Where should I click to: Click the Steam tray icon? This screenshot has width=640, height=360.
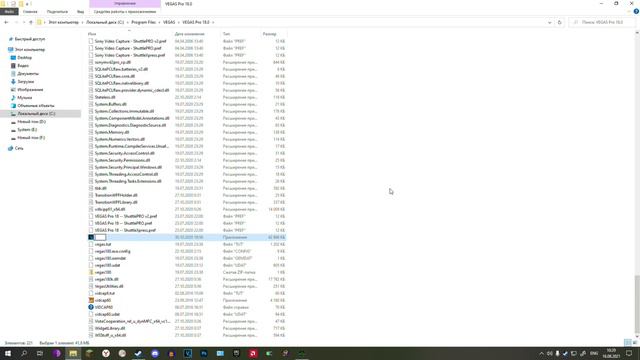565,353
